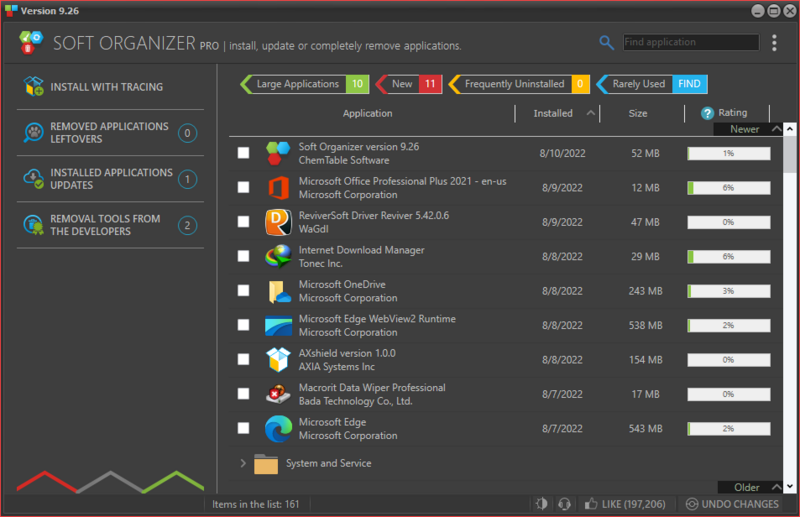This screenshot has width=800, height=517.
Task: Check the Microsoft Edge checkbox
Action: coord(243,428)
